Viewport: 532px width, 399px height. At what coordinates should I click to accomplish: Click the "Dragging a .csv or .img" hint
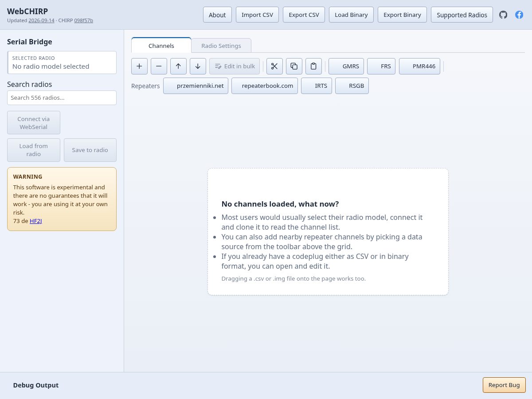293,278
